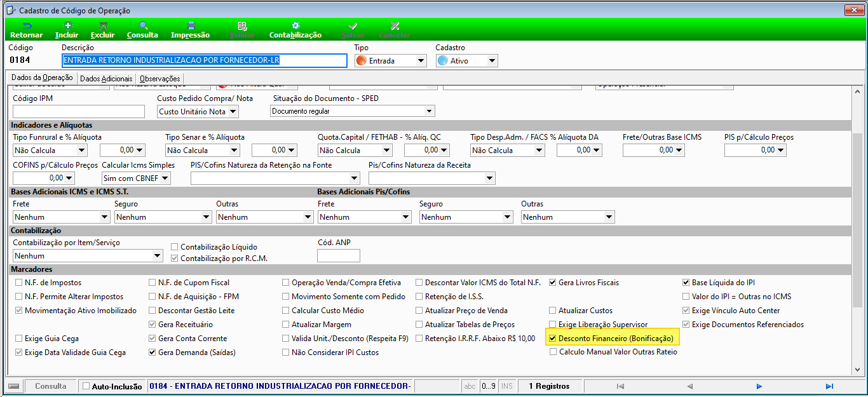Open the Contabilização gear icon
This screenshot has width=868, height=397.
295,25
